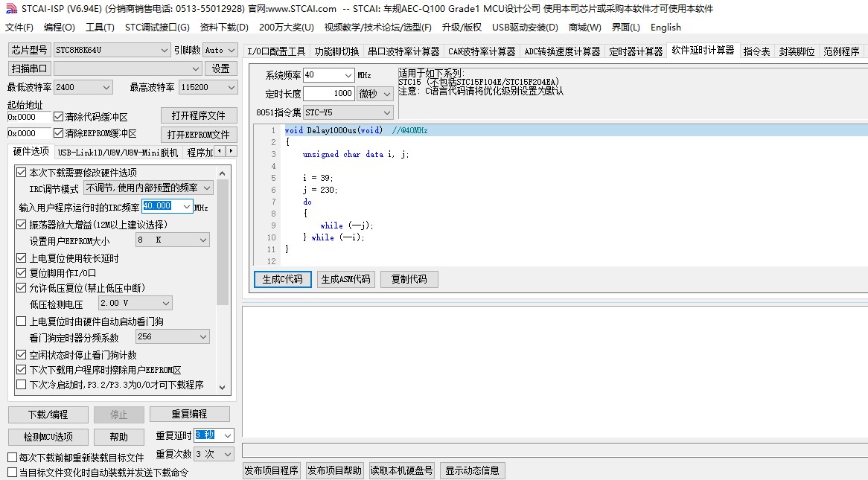Click 检测MCU选项 button

(48, 437)
